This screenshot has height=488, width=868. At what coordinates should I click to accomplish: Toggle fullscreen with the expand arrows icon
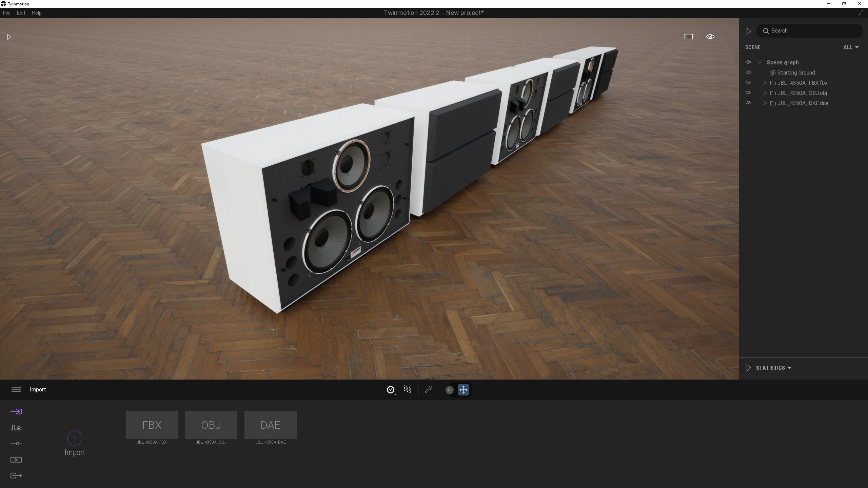tap(861, 13)
